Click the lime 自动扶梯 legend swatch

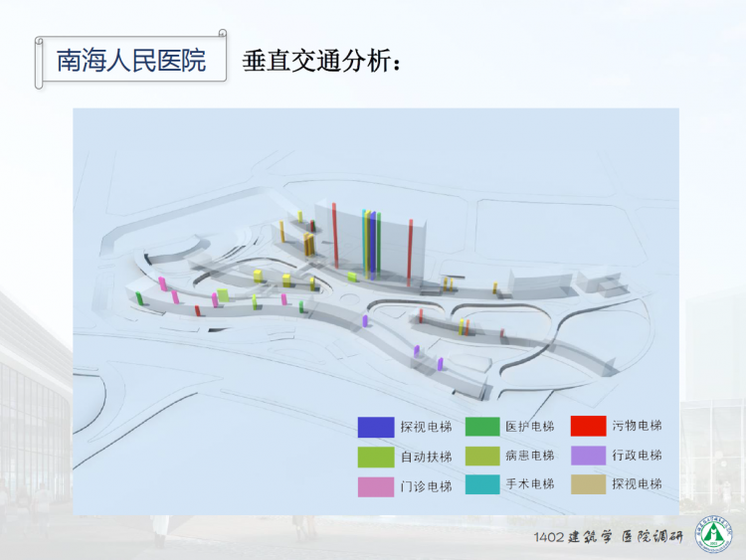[376, 457]
